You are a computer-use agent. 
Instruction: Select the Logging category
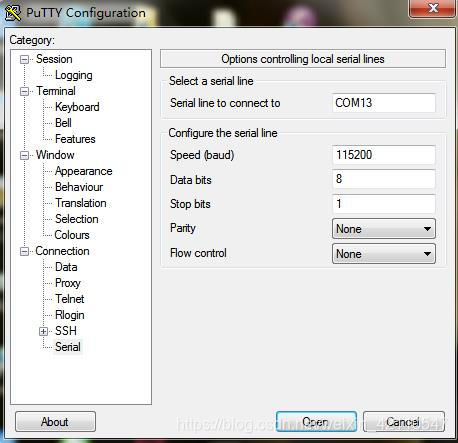(x=74, y=75)
